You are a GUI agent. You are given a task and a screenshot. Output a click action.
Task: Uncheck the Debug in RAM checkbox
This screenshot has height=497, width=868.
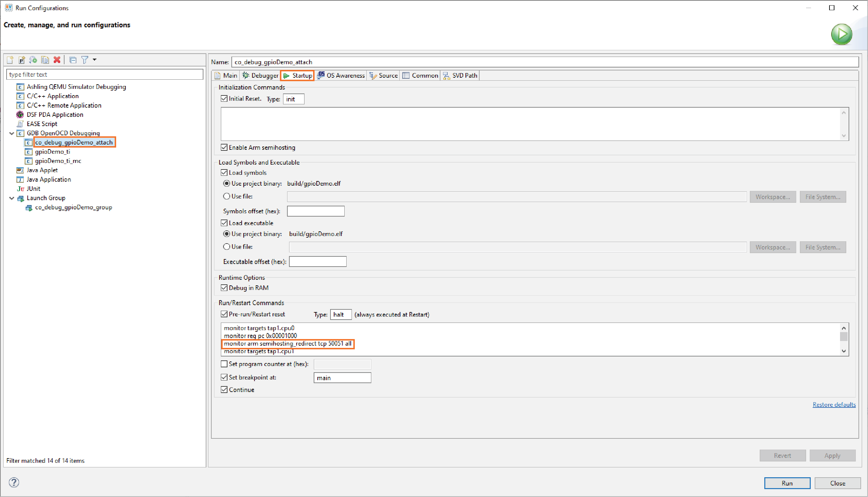click(x=224, y=288)
